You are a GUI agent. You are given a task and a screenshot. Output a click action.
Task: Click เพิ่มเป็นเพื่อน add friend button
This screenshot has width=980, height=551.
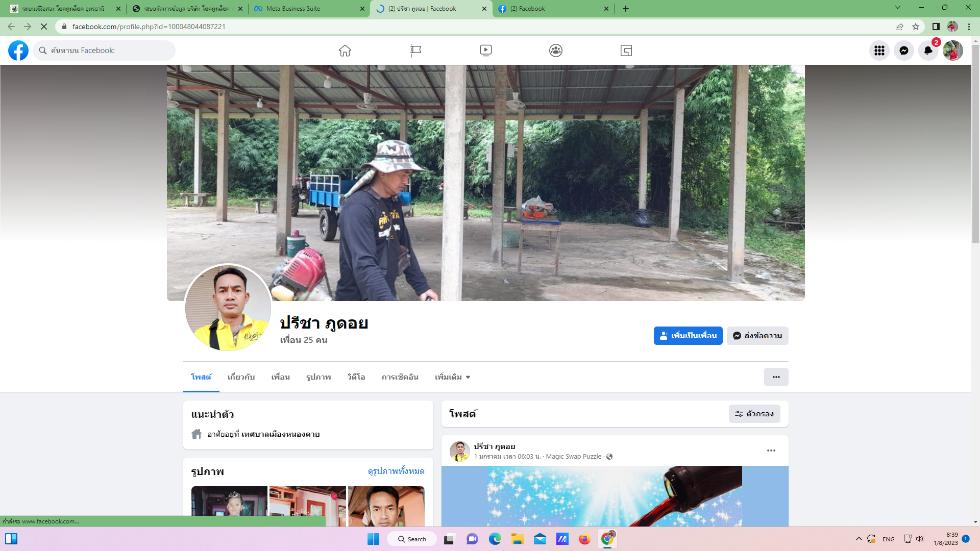(x=688, y=336)
